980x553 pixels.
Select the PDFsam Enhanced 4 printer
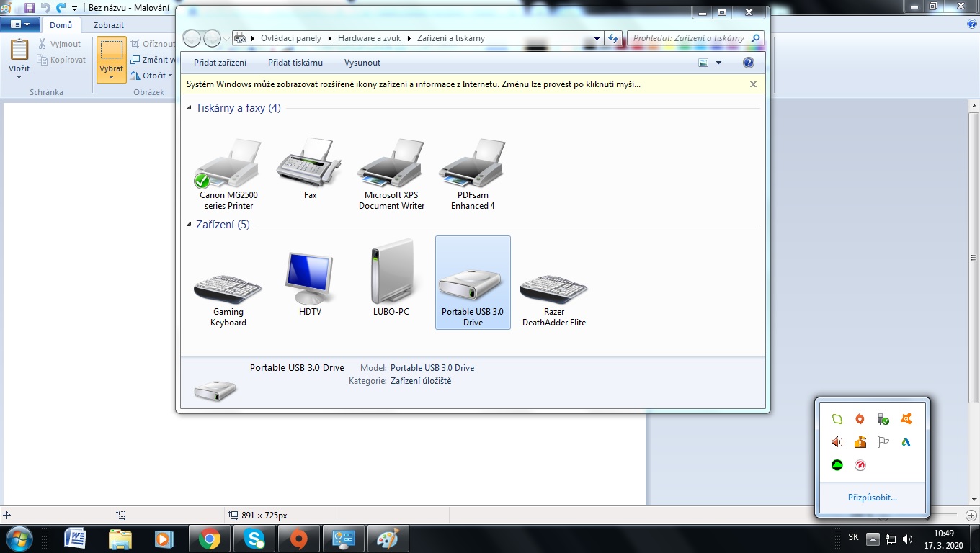pyautogui.click(x=473, y=174)
